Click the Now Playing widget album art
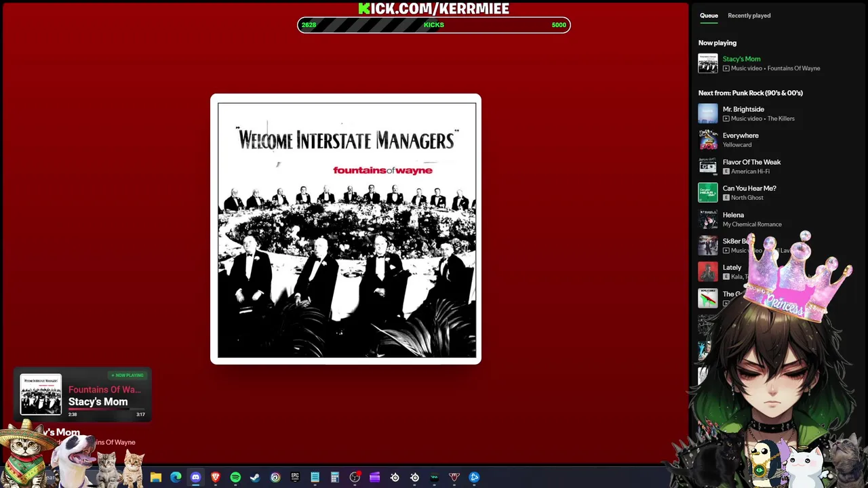The image size is (868, 488). click(41, 394)
